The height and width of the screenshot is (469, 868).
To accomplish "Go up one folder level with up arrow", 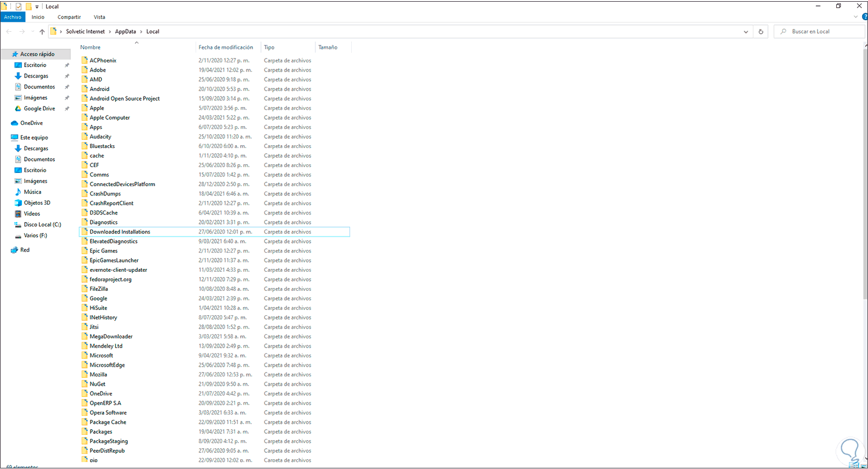I will [42, 32].
